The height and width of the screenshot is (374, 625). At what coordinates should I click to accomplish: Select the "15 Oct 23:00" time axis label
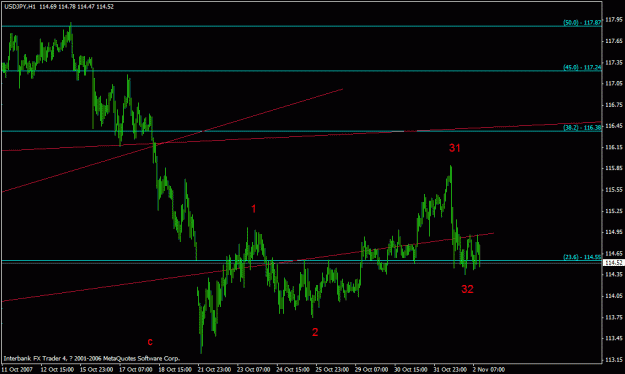96,370
